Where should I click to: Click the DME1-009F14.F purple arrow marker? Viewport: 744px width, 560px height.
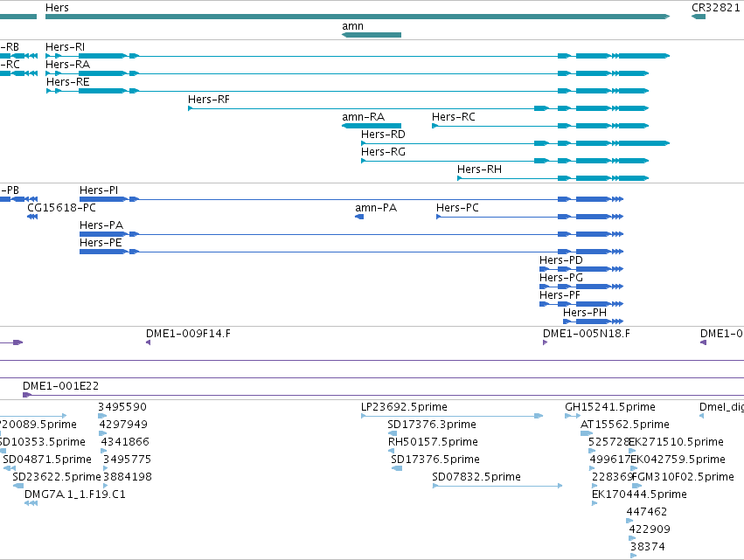pos(148,342)
